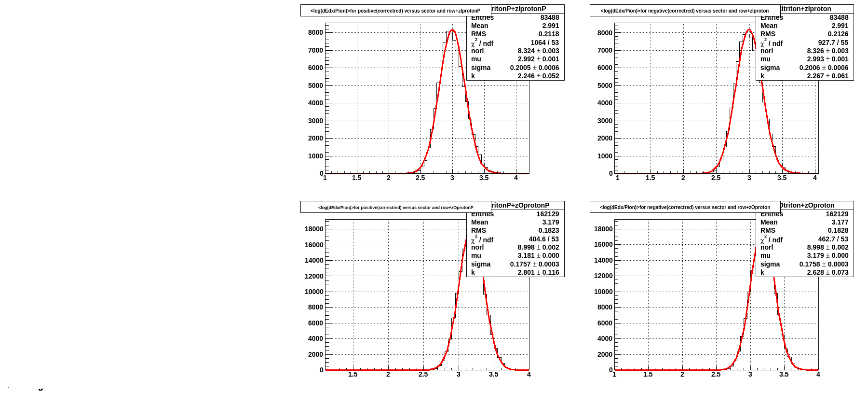Click sigma value '0.2006 ± 0.0006'

824,68
